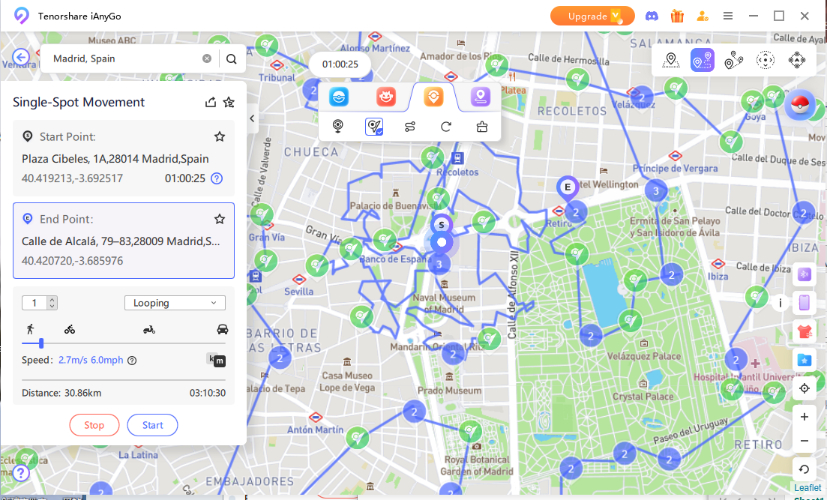Select the joystick movement mode icon
This screenshot has height=500, width=827.
click(x=765, y=60)
